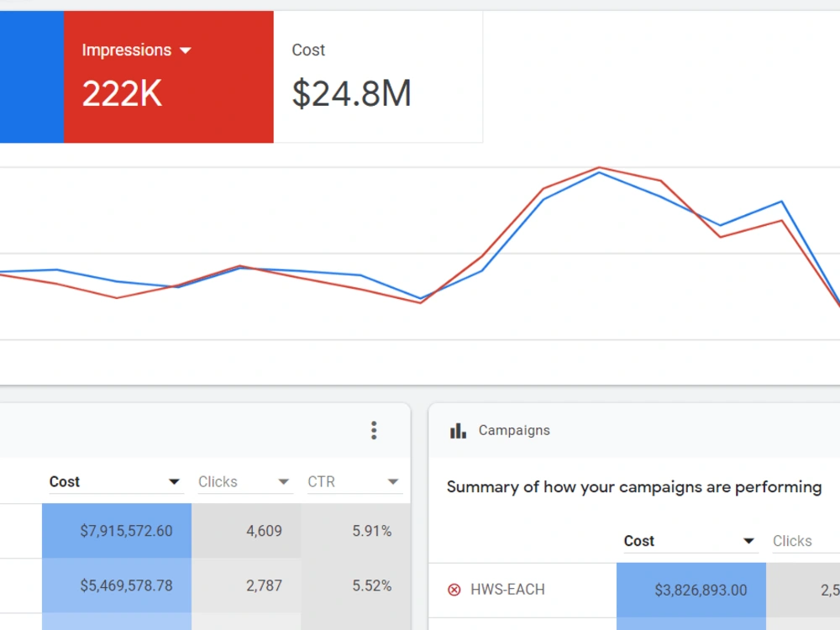Select the $5,469,578.78 cost cell

(117, 585)
